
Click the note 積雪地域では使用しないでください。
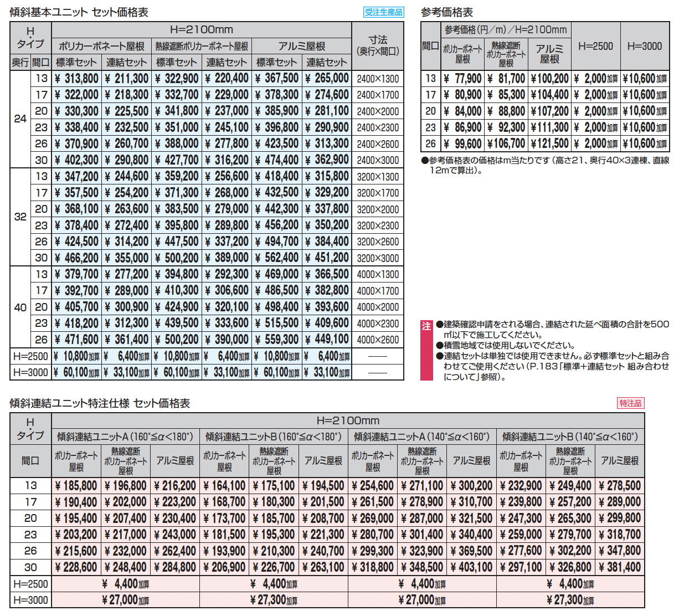506,345
